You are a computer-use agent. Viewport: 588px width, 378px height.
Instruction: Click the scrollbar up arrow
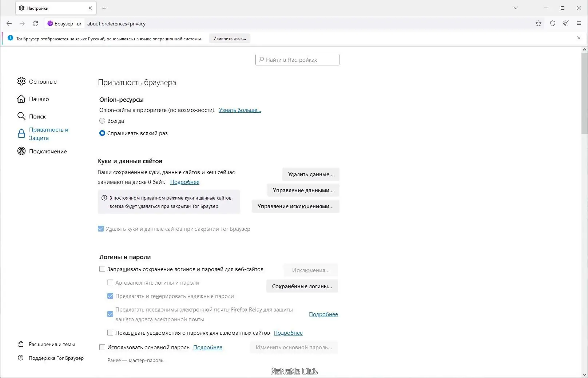pos(584,49)
